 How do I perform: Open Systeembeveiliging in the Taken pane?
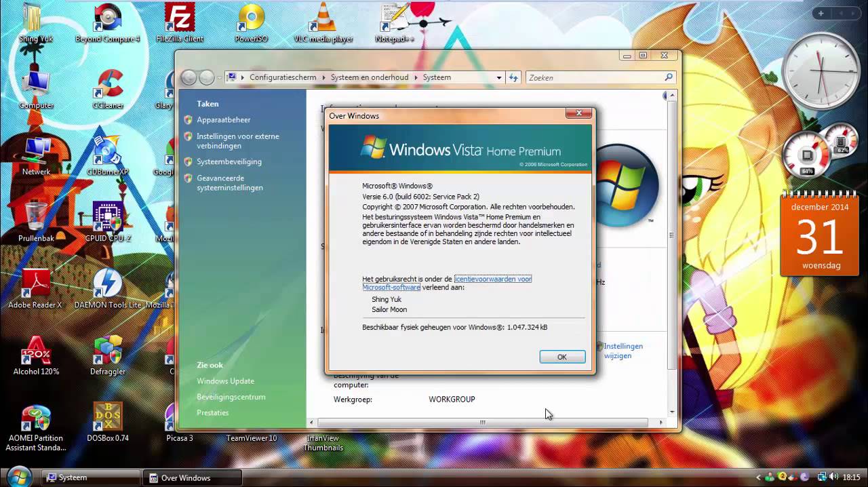(229, 161)
